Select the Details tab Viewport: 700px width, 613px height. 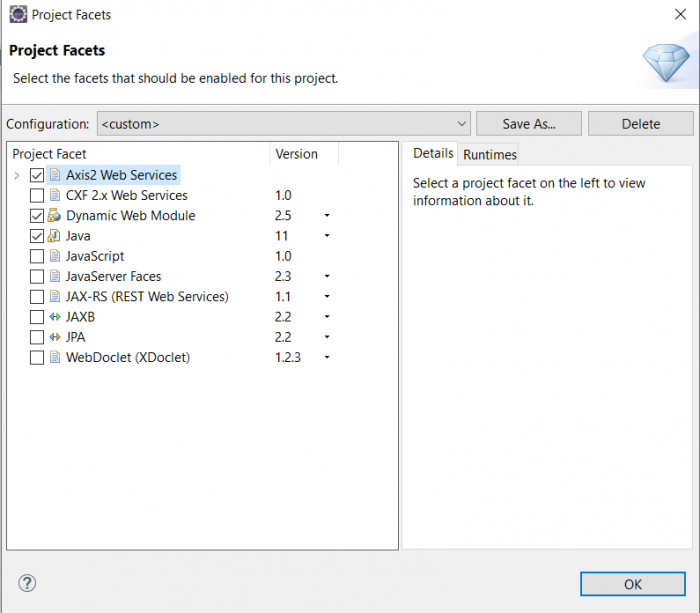433,154
